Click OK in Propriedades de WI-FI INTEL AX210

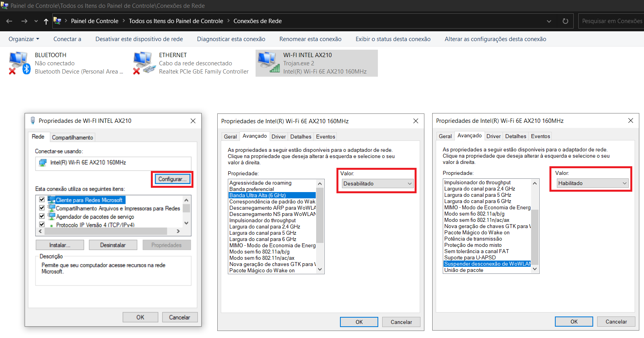pyautogui.click(x=140, y=317)
